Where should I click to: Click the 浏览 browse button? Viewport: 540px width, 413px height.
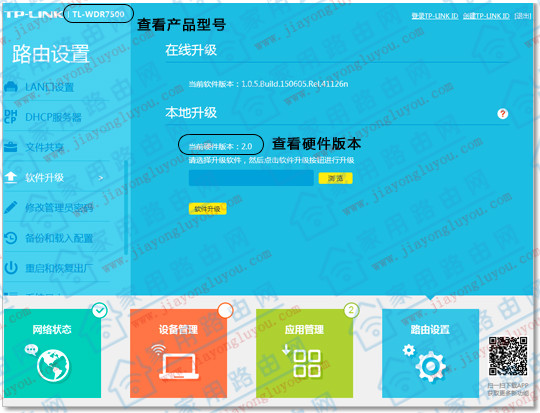coord(335,178)
